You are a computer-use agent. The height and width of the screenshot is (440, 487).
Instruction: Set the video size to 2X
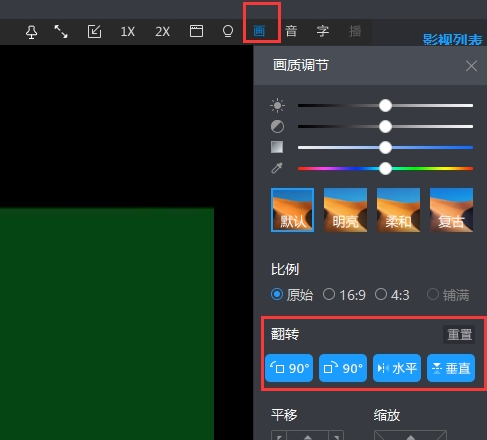162,32
